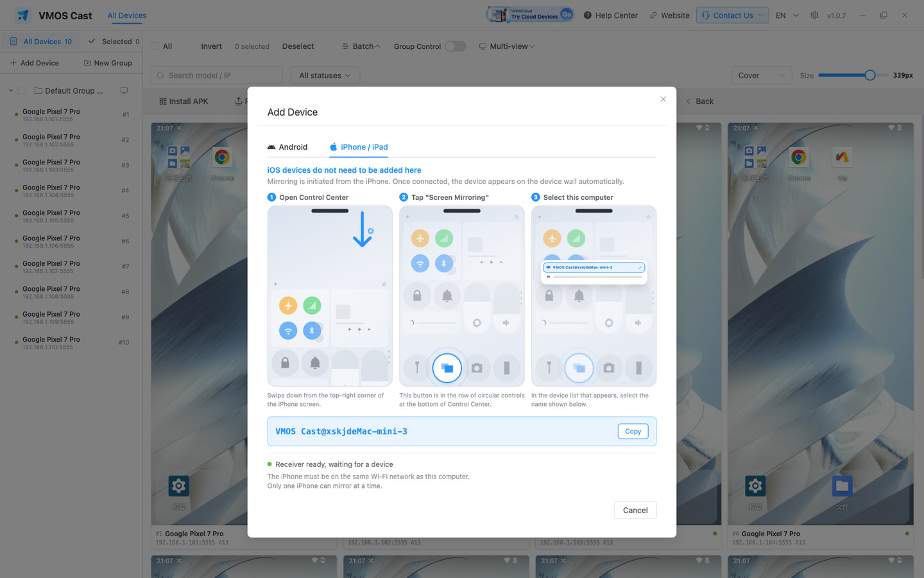The image size is (924, 578).
Task: Close the Add Device dialog with X
Action: coord(663,99)
